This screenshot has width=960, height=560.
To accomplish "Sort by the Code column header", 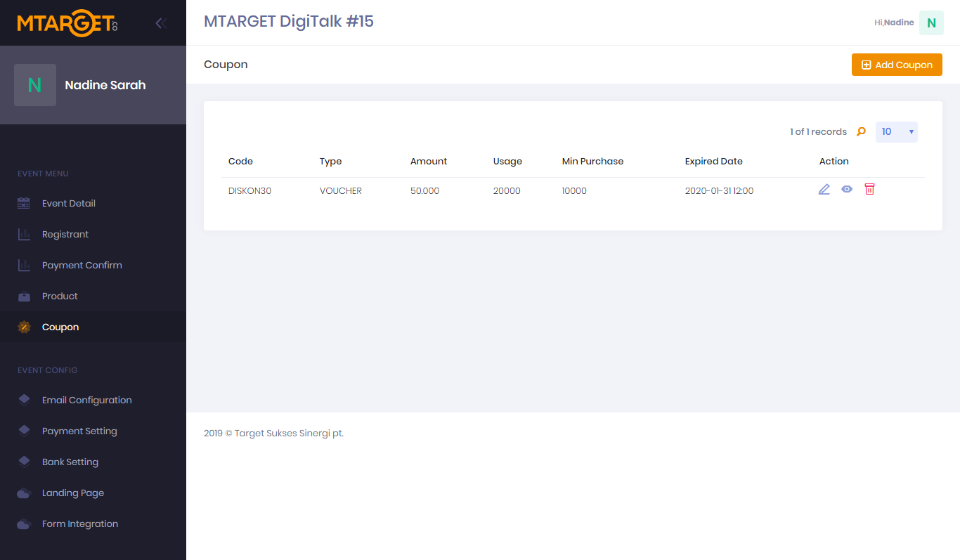I will pos(240,161).
